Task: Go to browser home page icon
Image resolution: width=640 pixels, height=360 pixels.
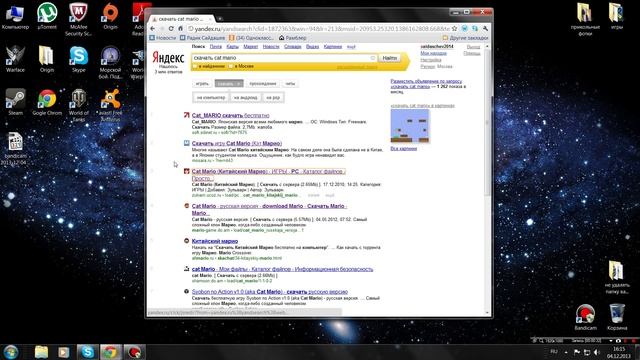Action: pos(180,29)
